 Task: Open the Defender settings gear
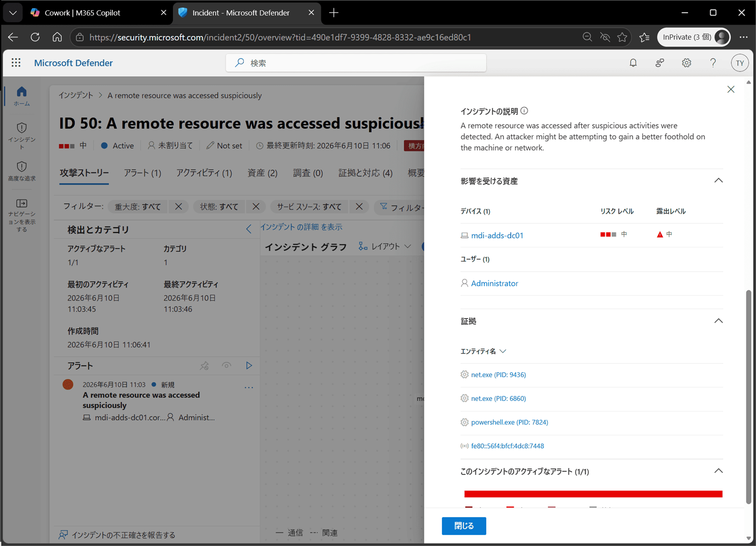[x=686, y=63]
